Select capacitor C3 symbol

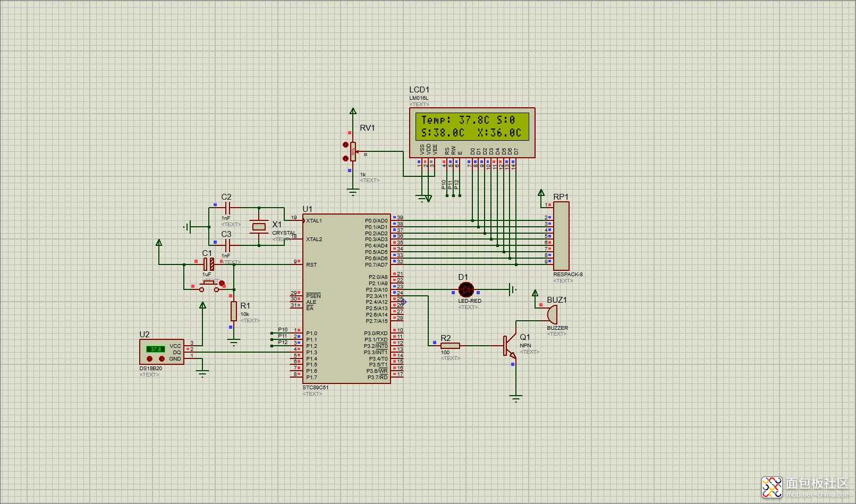(227, 245)
